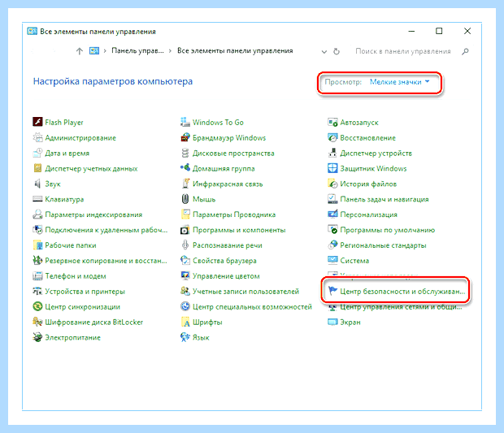This screenshot has height=433, width=504.
Task: Open Параметры индексирования link
Action: (93, 214)
